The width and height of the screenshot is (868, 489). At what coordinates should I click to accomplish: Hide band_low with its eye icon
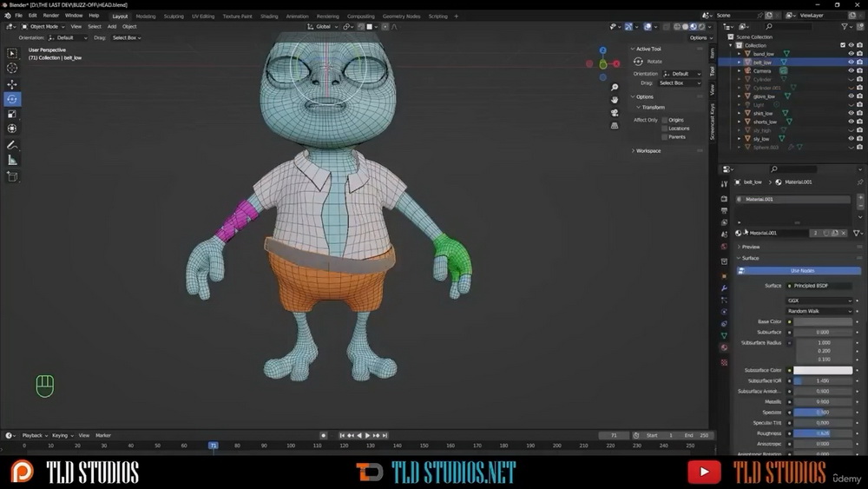pos(851,54)
